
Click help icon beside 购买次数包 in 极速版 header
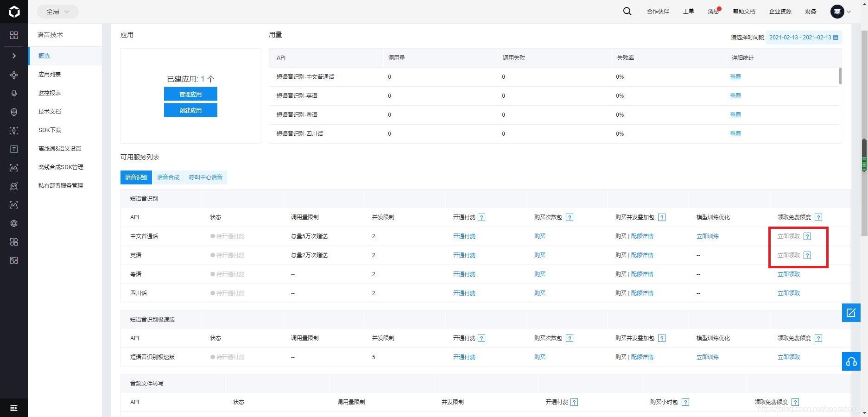pos(570,338)
